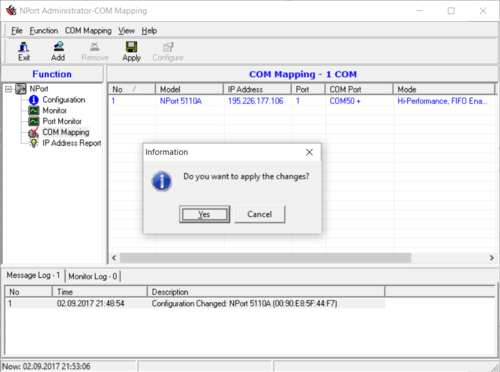
Task: Click the log Description column header
Action: (266, 292)
